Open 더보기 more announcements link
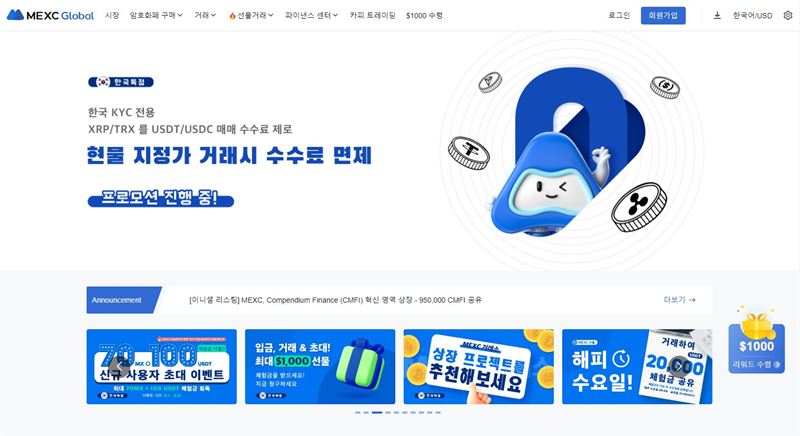 pyautogui.click(x=679, y=300)
